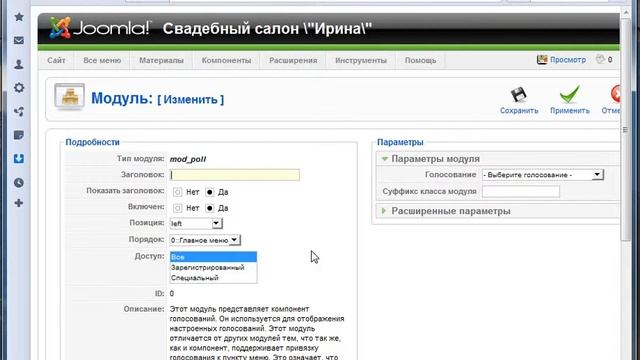Click the share icon in sidebar
The height and width of the screenshot is (360, 640).
coord(19,111)
